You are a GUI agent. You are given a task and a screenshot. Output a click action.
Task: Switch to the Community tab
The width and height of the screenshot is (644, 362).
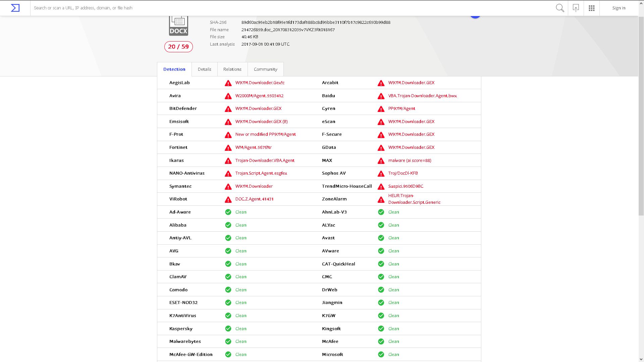[x=266, y=69]
